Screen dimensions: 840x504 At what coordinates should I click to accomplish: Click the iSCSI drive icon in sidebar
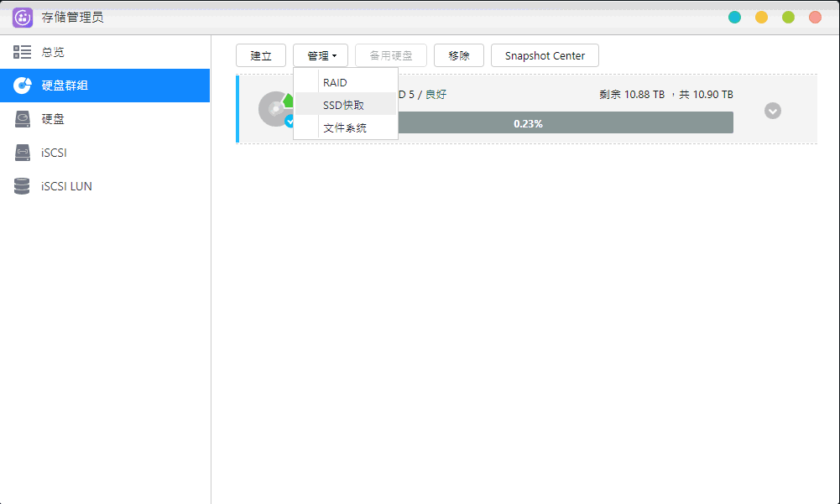point(22,152)
